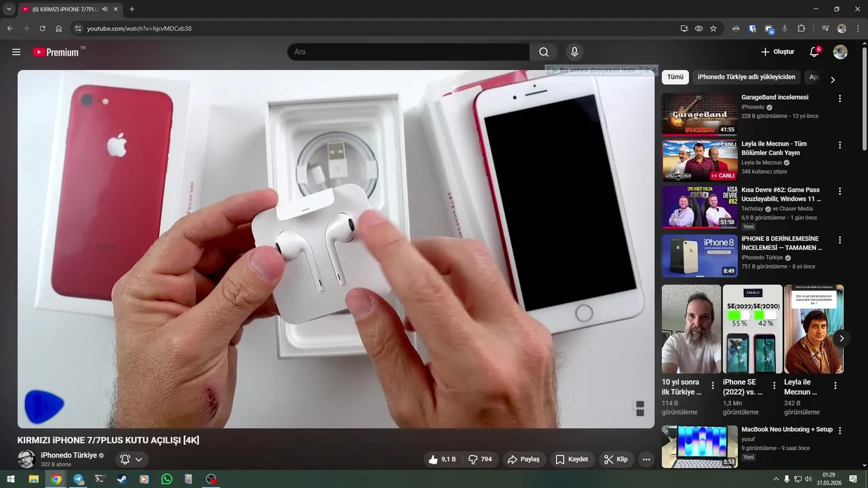Reload the page with refresh icon
The width and height of the screenshot is (868, 488).
(x=42, y=28)
